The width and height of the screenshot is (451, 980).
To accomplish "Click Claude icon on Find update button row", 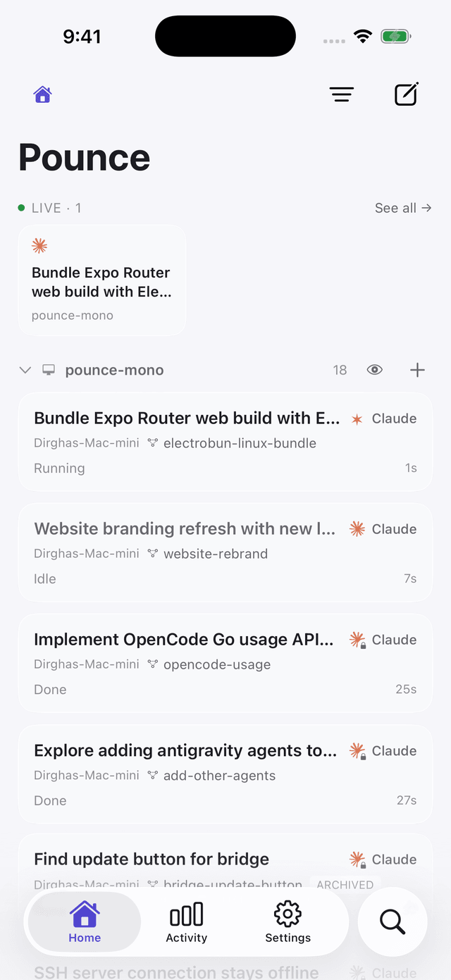I will point(358,860).
